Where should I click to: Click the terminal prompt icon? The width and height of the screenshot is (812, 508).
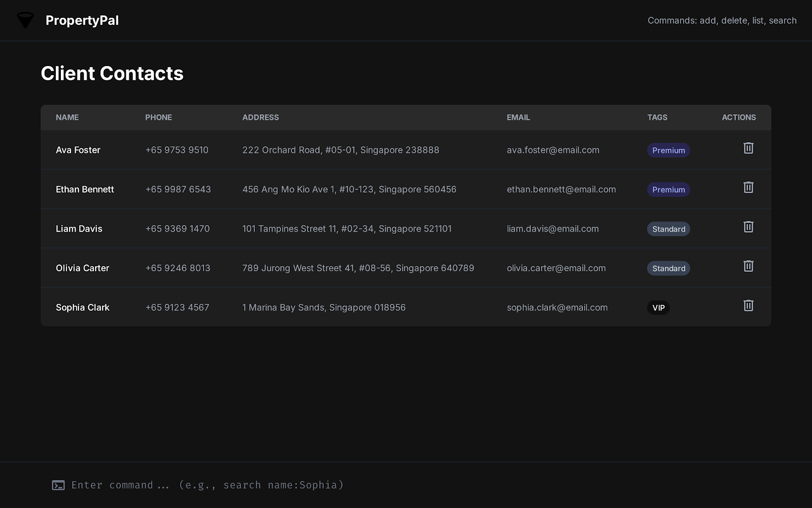[x=58, y=485]
